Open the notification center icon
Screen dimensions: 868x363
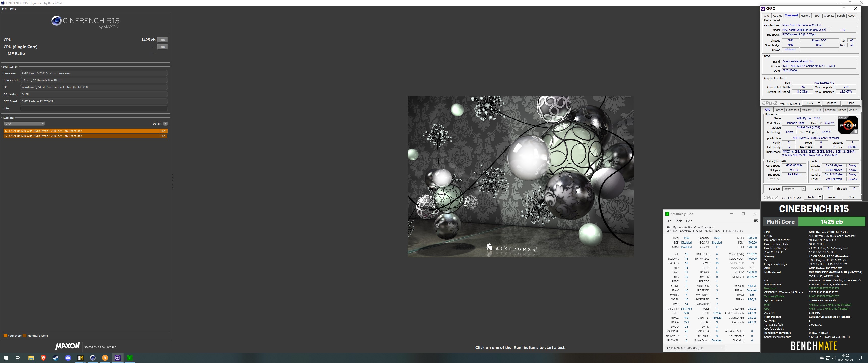pyautogui.click(x=860, y=358)
